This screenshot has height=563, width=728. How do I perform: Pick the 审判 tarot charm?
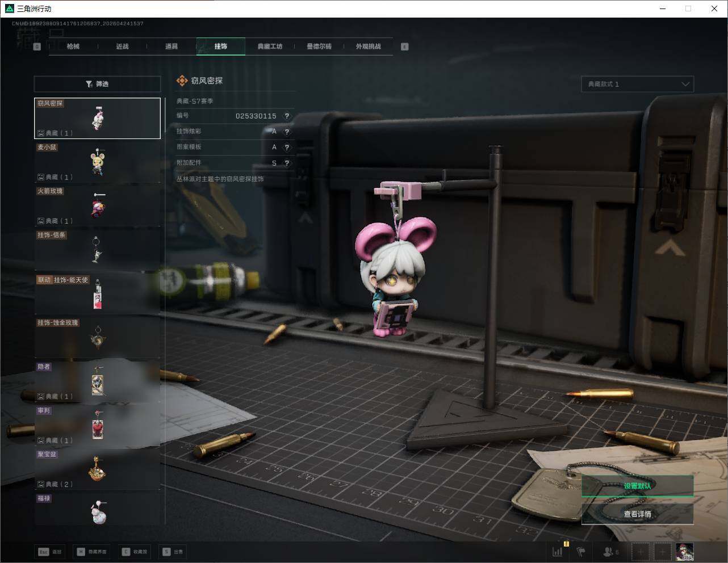coord(97,425)
